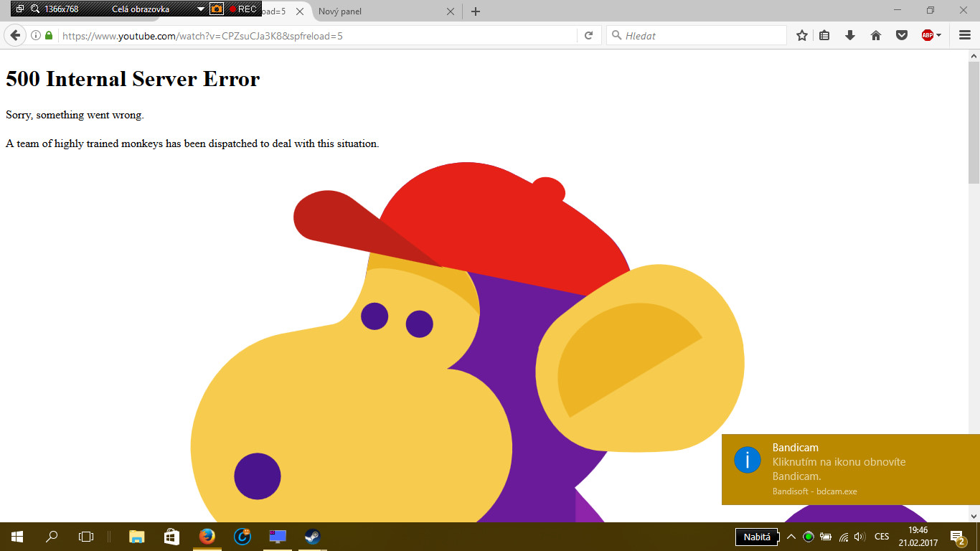
Task: Show the bookmarks list icon
Action: tap(825, 35)
